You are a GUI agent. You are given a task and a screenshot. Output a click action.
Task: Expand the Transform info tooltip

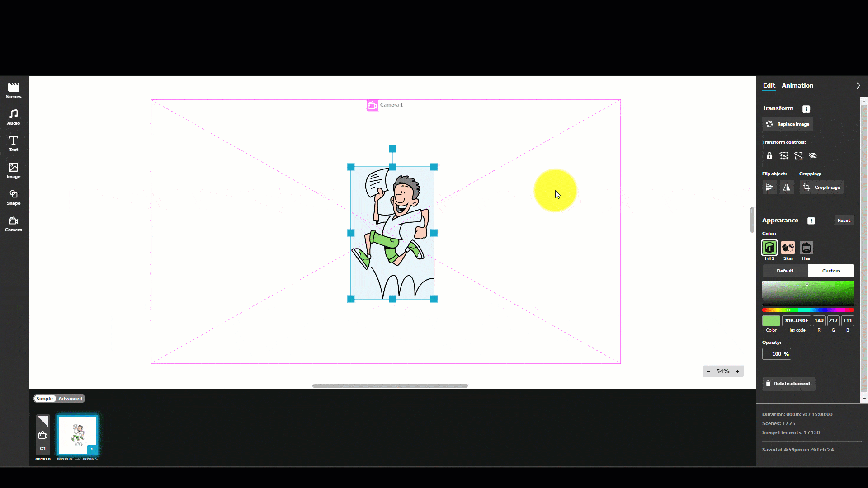(x=806, y=108)
